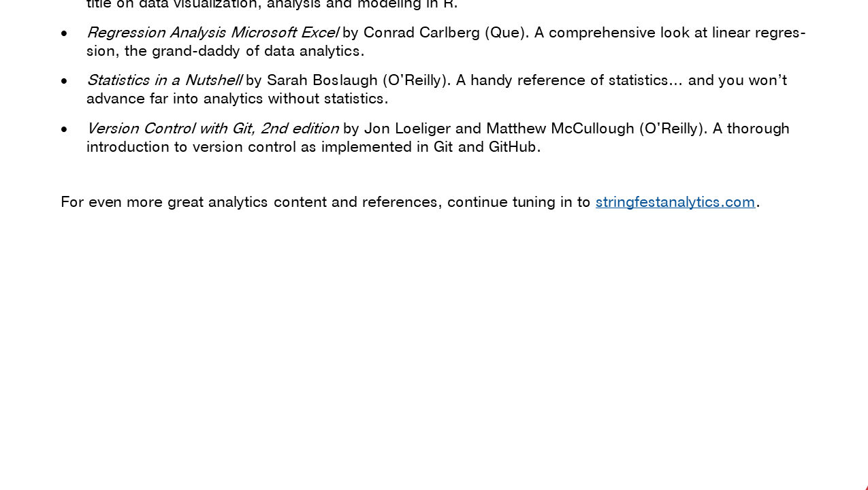Click the author name Conrad Carlberg
The width and height of the screenshot is (868, 490).
coord(421,33)
